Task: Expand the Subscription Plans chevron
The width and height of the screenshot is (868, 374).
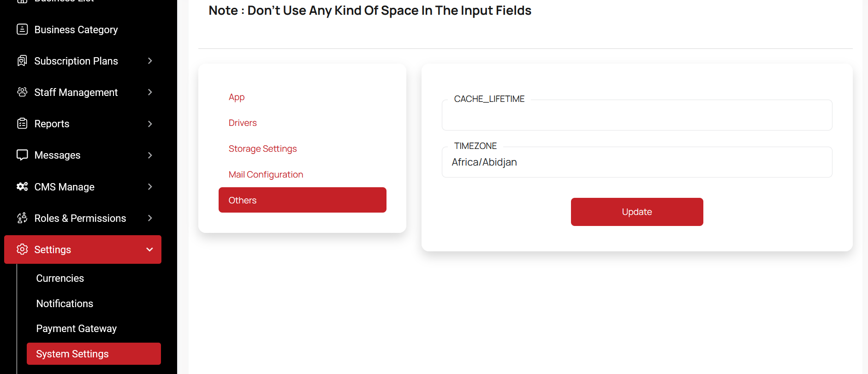Action: [150, 61]
